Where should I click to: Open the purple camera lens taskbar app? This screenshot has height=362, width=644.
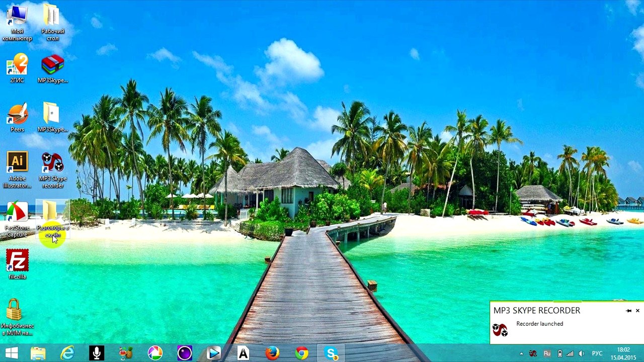click(185, 353)
